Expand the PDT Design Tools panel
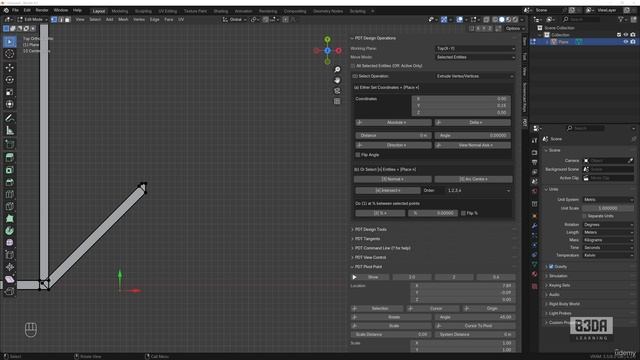 tap(370, 229)
